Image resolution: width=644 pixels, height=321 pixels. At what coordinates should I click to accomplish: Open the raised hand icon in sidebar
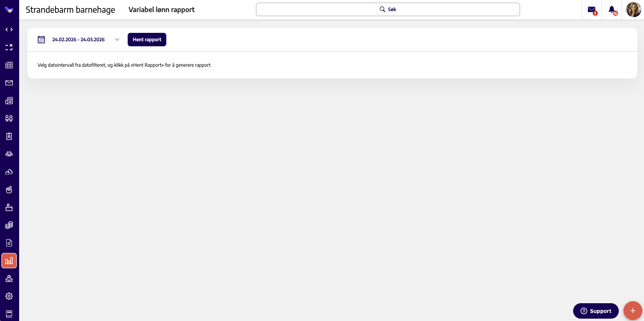coord(9,190)
